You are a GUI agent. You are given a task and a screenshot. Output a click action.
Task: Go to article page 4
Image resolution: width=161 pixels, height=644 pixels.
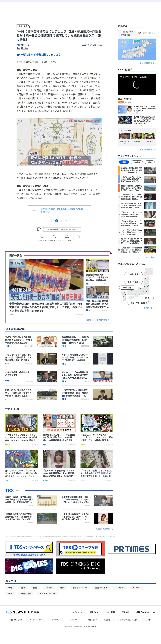tap(66, 221)
